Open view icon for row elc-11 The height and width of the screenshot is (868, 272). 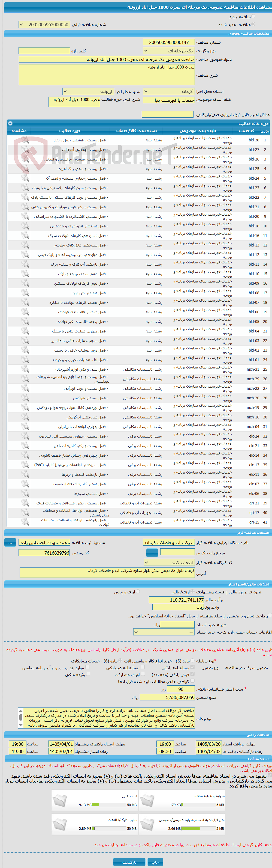25,474
